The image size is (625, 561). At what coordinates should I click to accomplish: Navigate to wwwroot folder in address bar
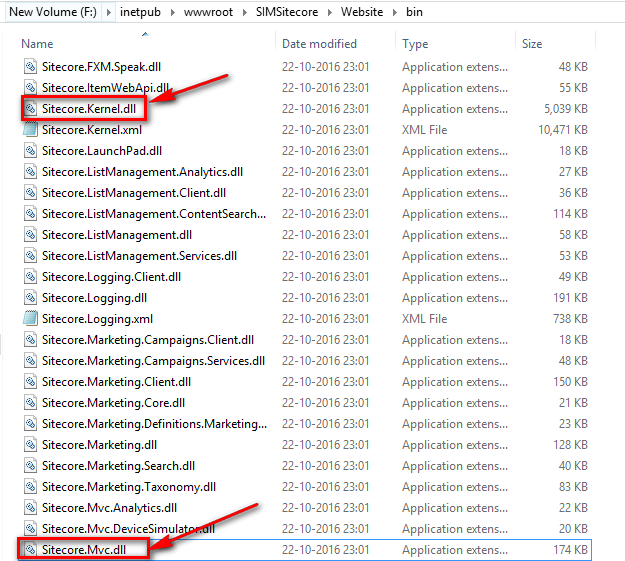pyautogui.click(x=208, y=12)
